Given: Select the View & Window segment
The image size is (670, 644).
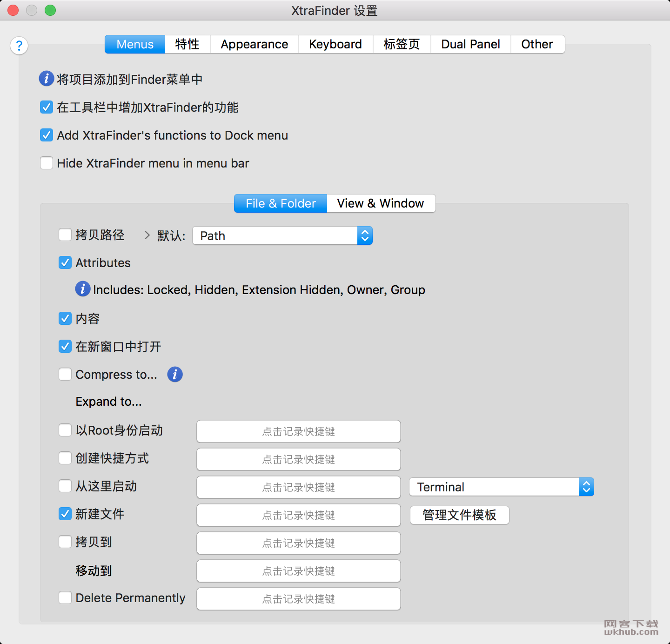Looking at the screenshot, I should point(381,203).
